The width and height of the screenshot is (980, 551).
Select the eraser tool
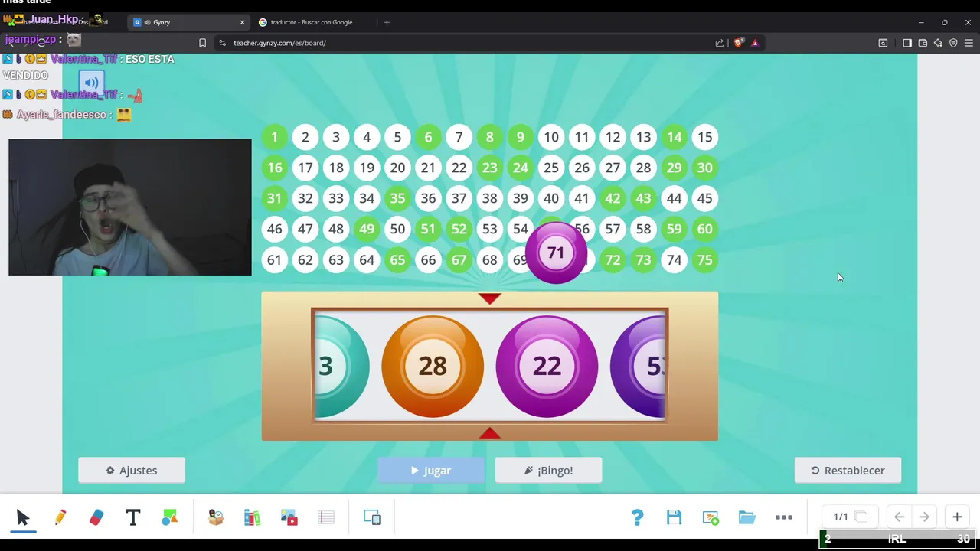96,518
